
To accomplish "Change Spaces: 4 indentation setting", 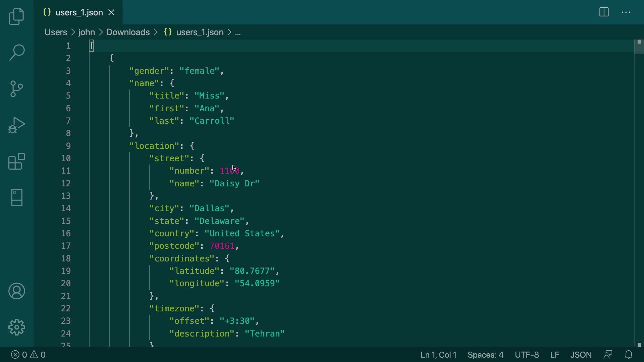I will point(485,355).
